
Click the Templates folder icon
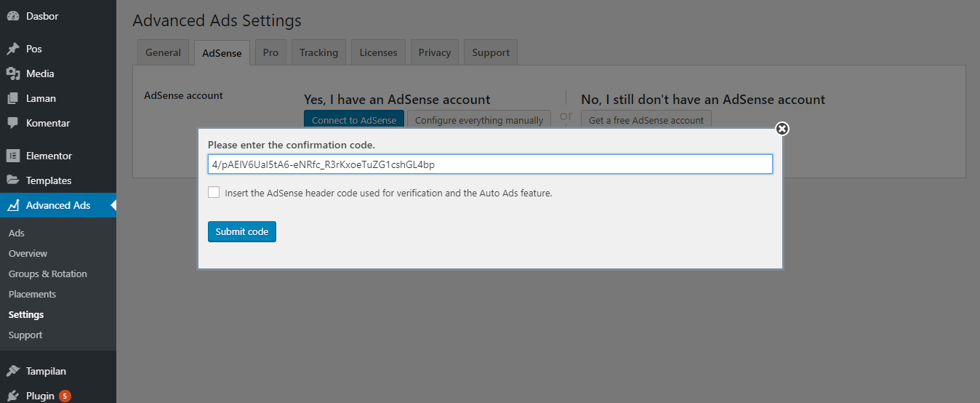[13, 180]
